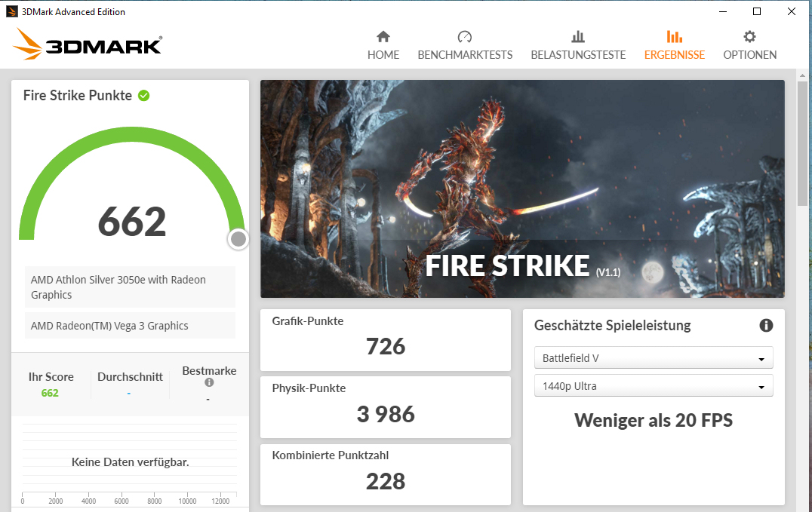Screen dimensions: 812x512
Task: Click the Optionen gear icon
Action: click(x=749, y=36)
